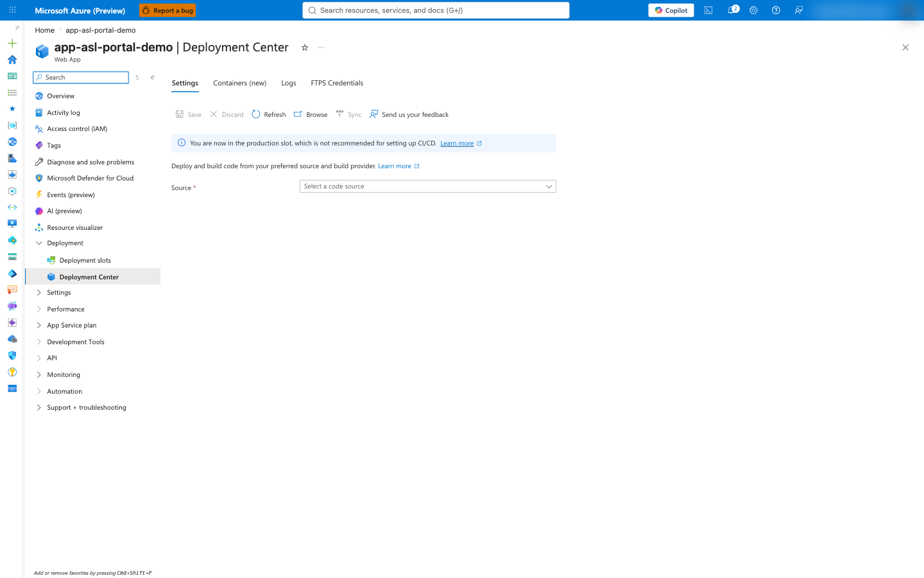Click Browse in the toolbar
The width and height of the screenshot is (924, 578).
pyautogui.click(x=311, y=114)
